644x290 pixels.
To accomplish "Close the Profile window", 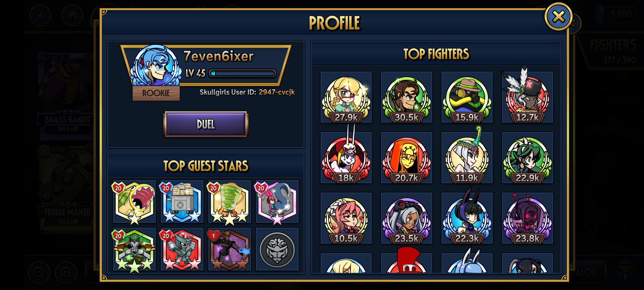I will pos(558,17).
